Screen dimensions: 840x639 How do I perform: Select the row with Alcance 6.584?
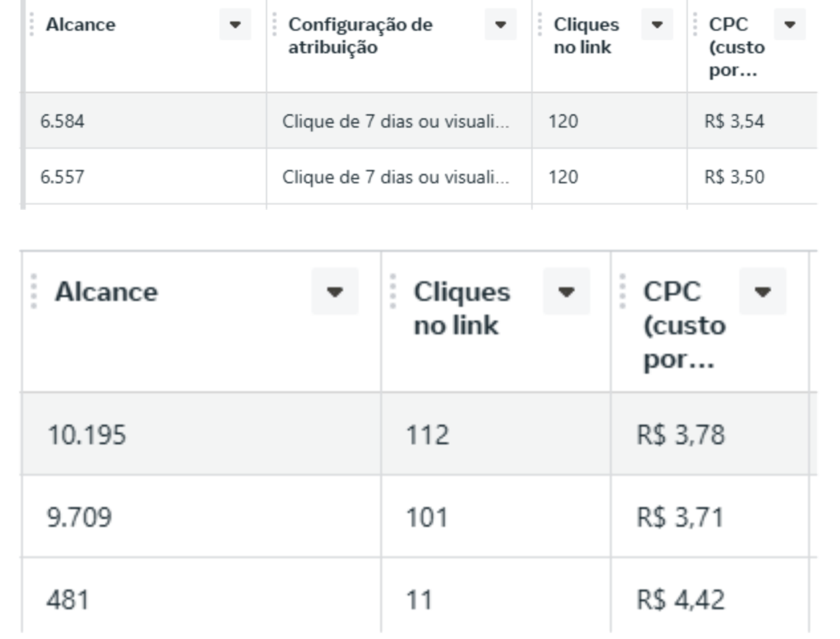(420, 121)
